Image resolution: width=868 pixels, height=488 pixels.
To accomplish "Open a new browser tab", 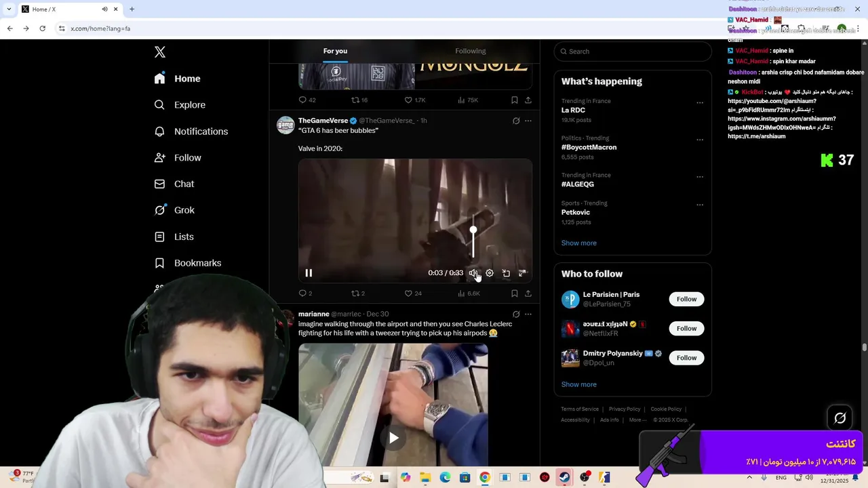I will tap(132, 9).
